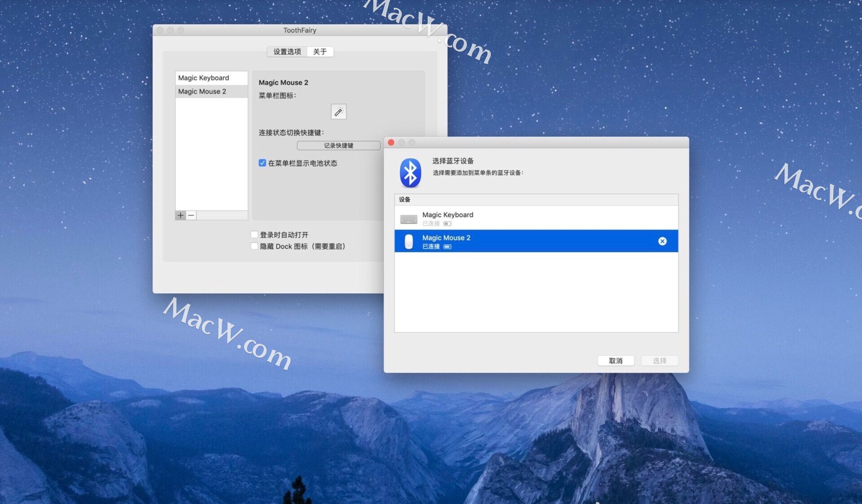Add a device with the plus button
The height and width of the screenshot is (504, 862).
[180, 215]
